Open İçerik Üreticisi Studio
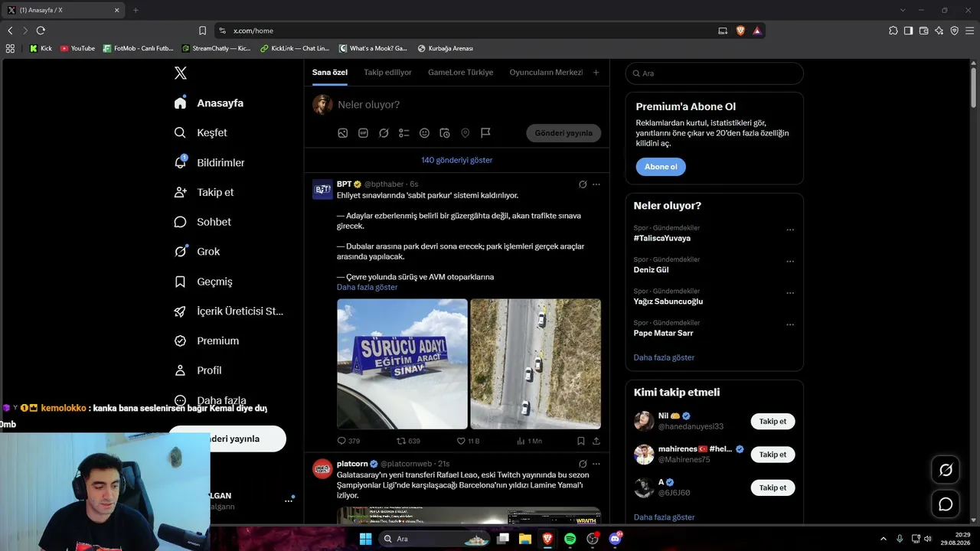 click(229, 311)
